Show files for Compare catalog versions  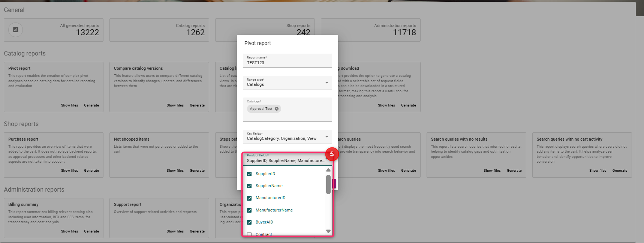point(175,105)
